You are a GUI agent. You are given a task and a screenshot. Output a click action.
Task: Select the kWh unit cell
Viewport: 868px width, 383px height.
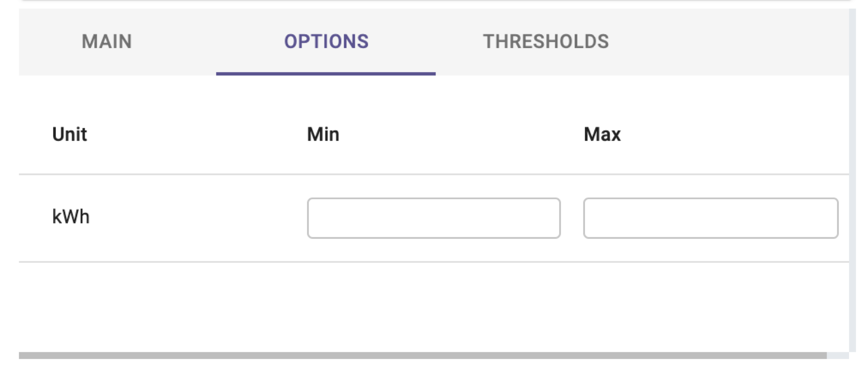click(71, 216)
